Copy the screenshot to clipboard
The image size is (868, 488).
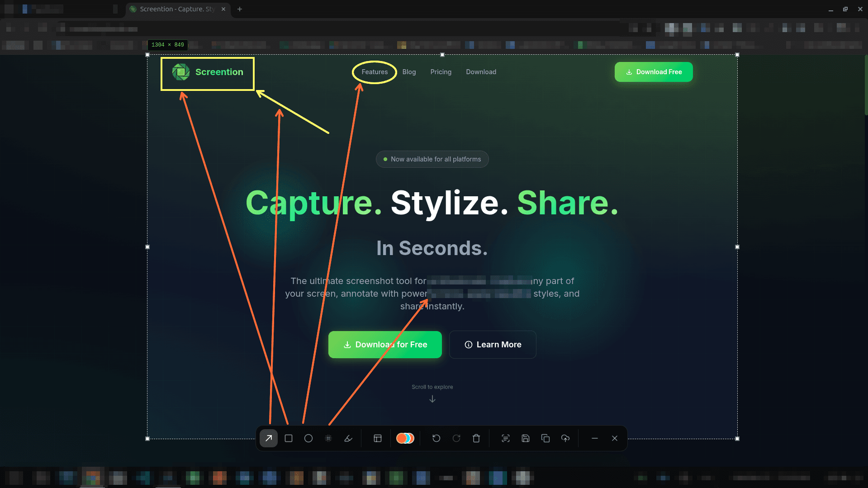tap(545, 438)
